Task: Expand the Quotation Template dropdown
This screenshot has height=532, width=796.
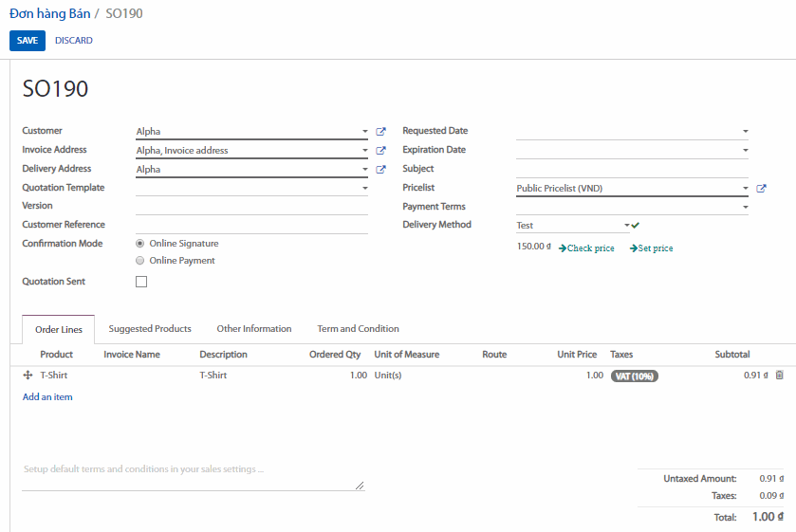Action: point(365,189)
